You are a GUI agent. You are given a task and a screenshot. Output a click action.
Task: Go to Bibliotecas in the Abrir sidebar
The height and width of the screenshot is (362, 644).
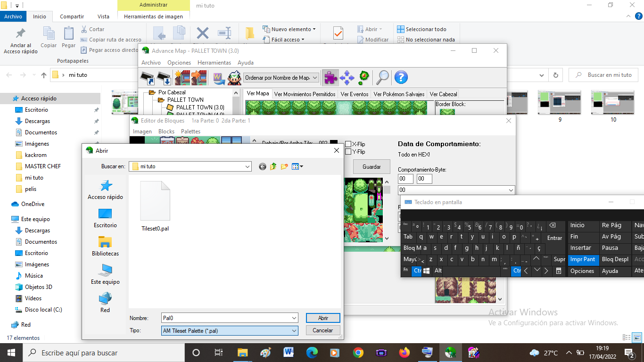coord(105,247)
